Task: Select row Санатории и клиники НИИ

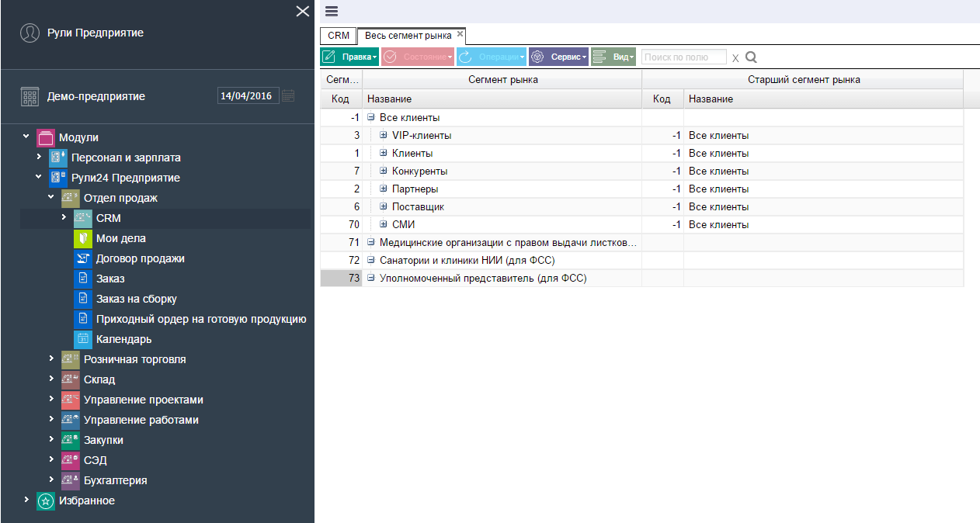Action: (x=641, y=260)
